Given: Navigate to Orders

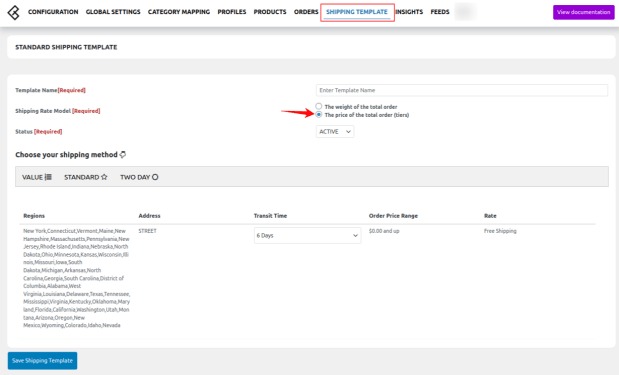Looking at the screenshot, I should [306, 12].
